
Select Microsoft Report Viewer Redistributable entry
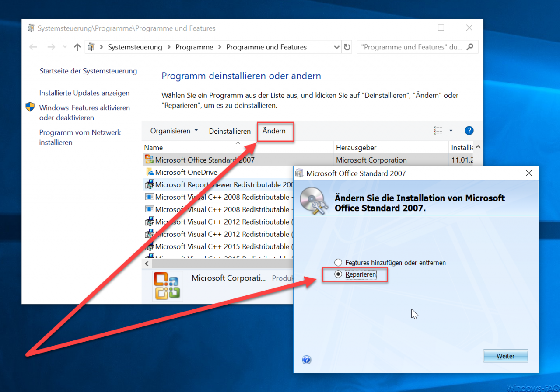coord(224,184)
